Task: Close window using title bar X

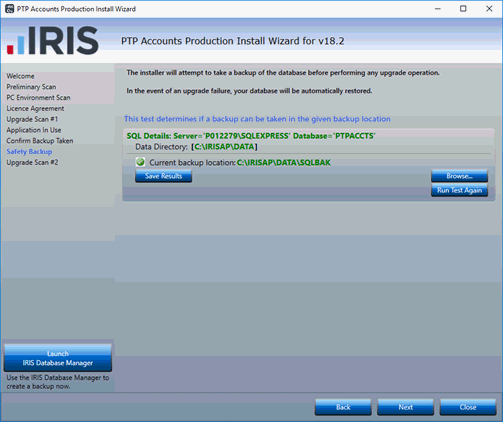Action: click(x=489, y=9)
